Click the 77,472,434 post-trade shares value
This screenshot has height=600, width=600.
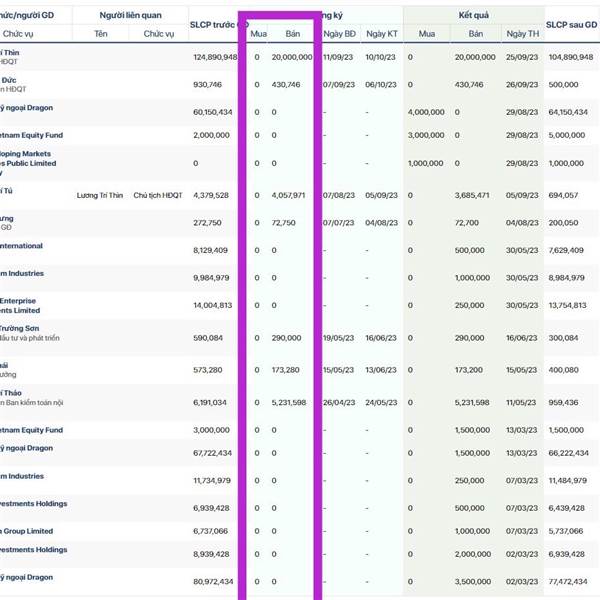click(x=571, y=581)
